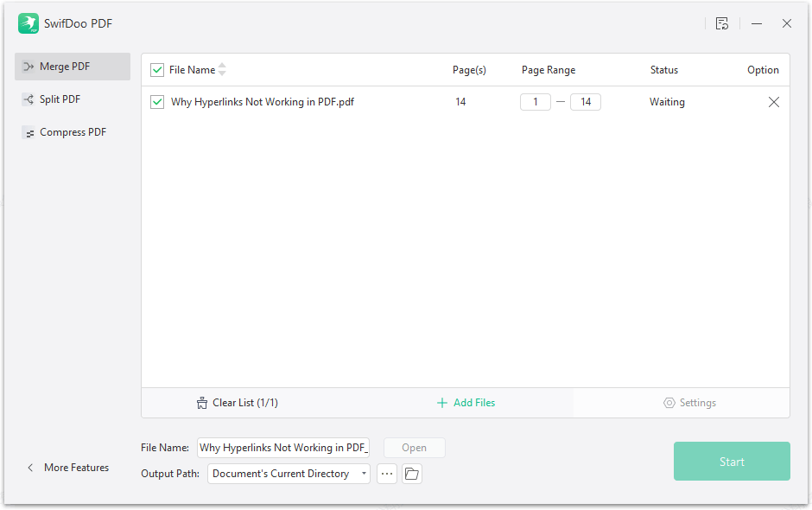Click the Why Hyperlinks Not Working in PDF.pdf file name
The width and height of the screenshot is (812, 510).
pos(263,102)
